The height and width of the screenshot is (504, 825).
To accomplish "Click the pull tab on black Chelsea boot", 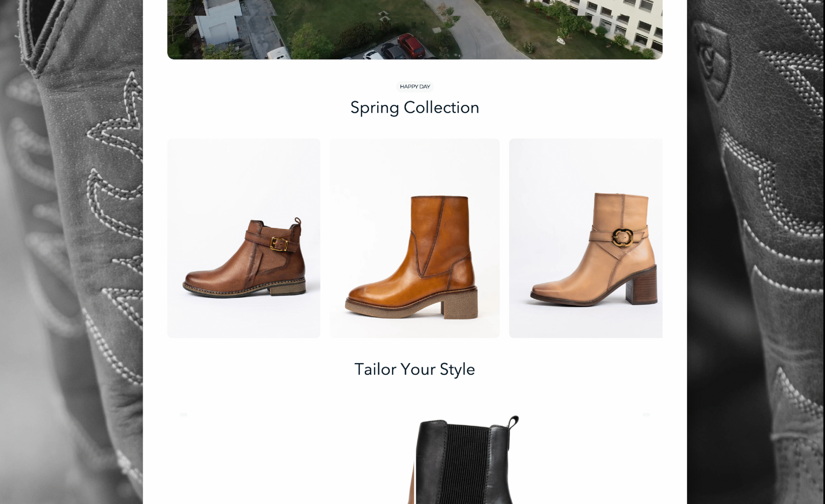I will (x=513, y=424).
